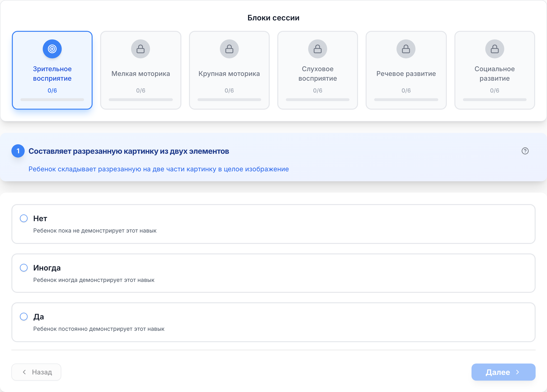Click the Социальное развитие progress bar

pyautogui.click(x=495, y=100)
